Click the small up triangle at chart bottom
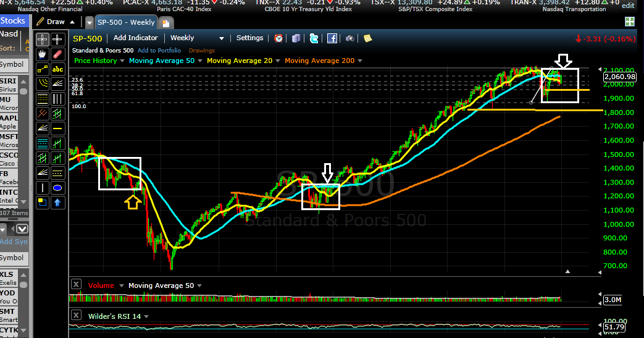This screenshot has width=644, height=338. pos(567,271)
